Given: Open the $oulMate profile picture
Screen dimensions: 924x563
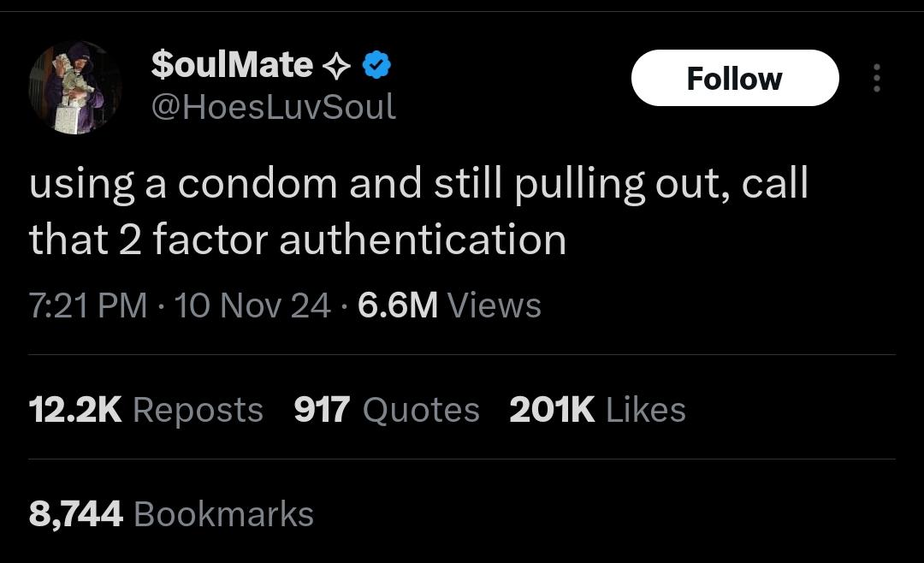Looking at the screenshot, I should [74, 87].
